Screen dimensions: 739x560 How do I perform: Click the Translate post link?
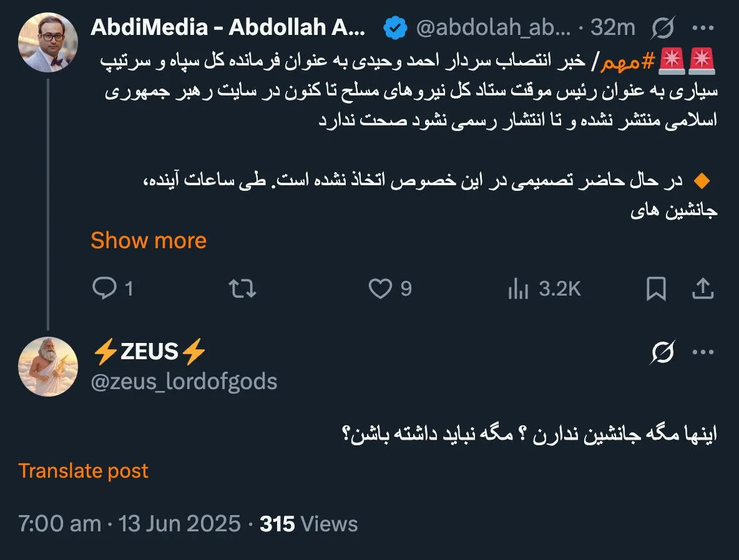(84, 470)
